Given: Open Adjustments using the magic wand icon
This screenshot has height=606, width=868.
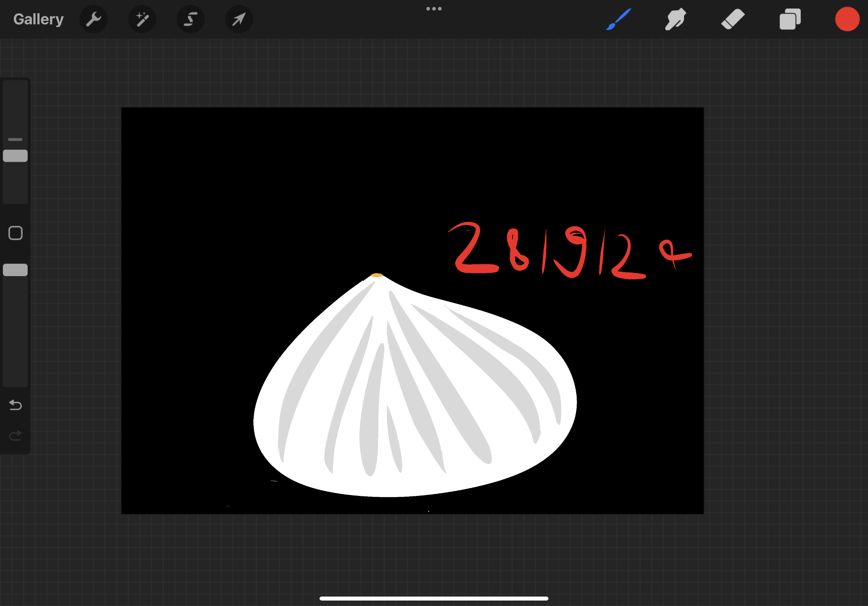Looking at the screenshot, I should (x=142, y=19).
